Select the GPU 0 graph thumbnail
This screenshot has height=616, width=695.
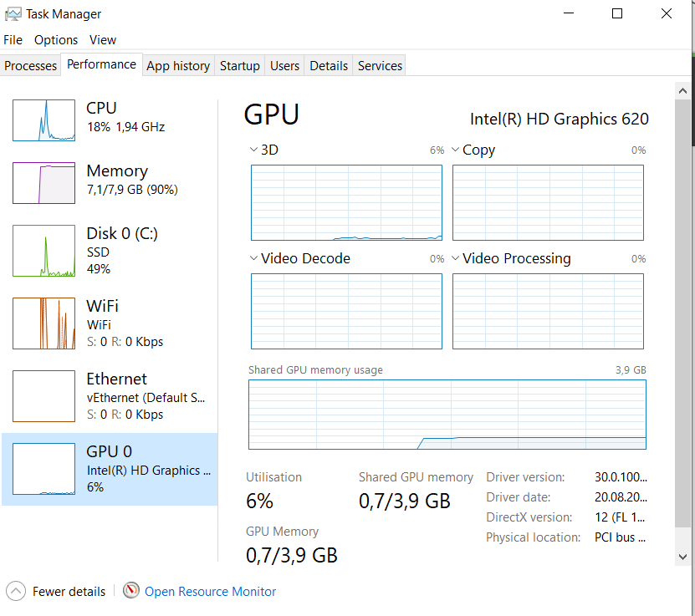click(x=43, y=469)
